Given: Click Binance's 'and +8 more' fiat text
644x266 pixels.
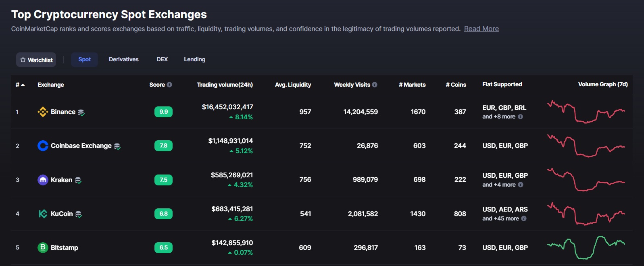Looking at the screenshot, I should click(499, 116).
